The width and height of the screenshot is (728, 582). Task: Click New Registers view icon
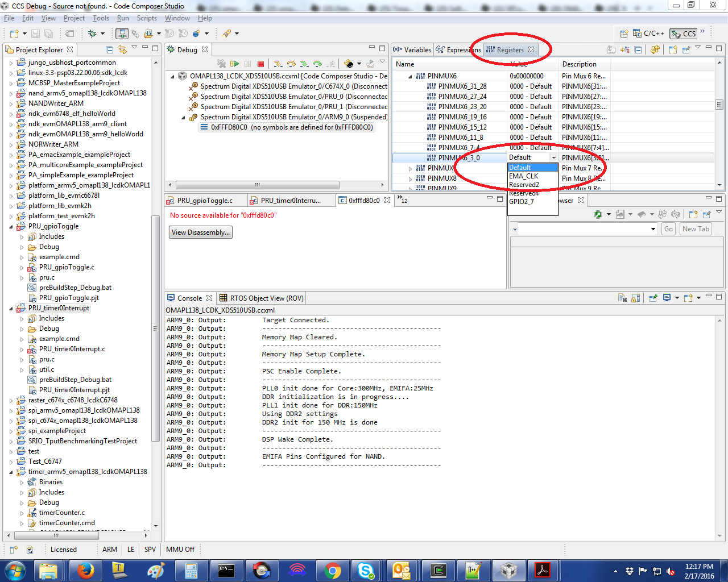(x=673, y=49)
